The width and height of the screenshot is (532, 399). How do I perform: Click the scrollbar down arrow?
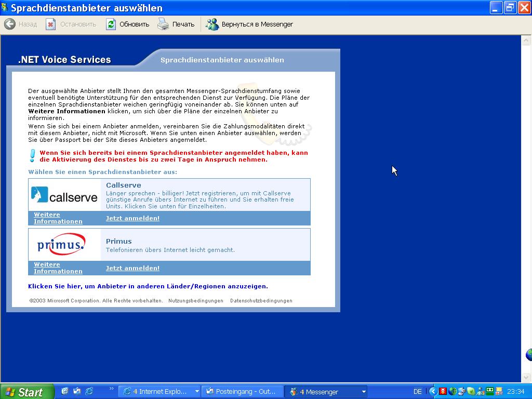(526, 377)
